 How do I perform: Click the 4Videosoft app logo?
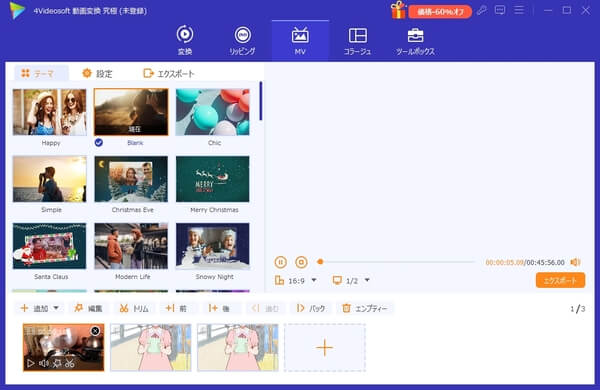(x=18, y=10)
